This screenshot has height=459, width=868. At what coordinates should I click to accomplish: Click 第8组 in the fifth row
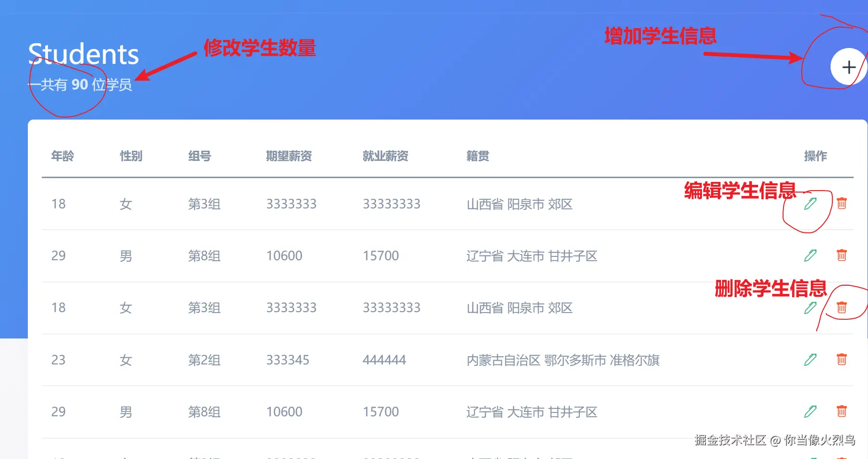click(205, 411)
